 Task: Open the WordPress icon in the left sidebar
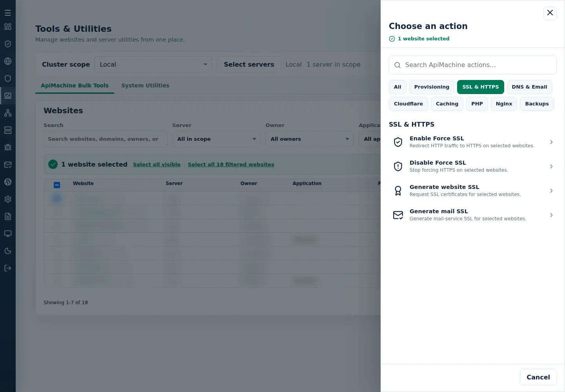point(8,182)
